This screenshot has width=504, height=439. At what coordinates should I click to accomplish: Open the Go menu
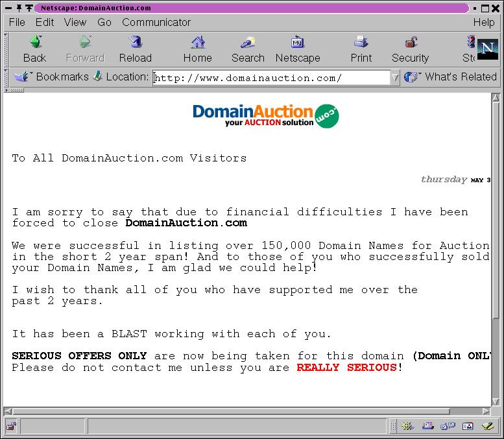point(104,22)
